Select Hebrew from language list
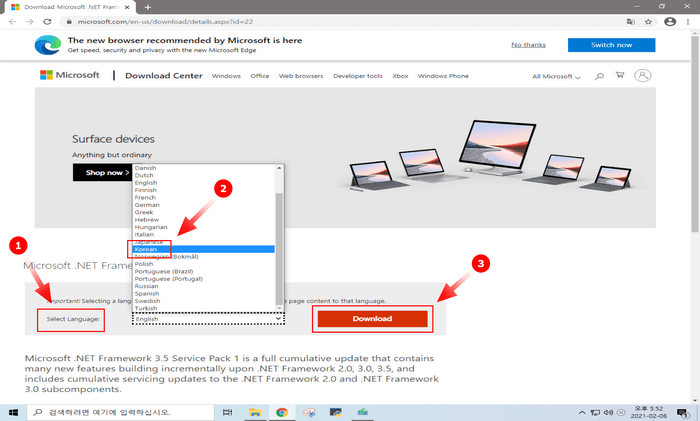Screen dimensions: 700x421 146,220
